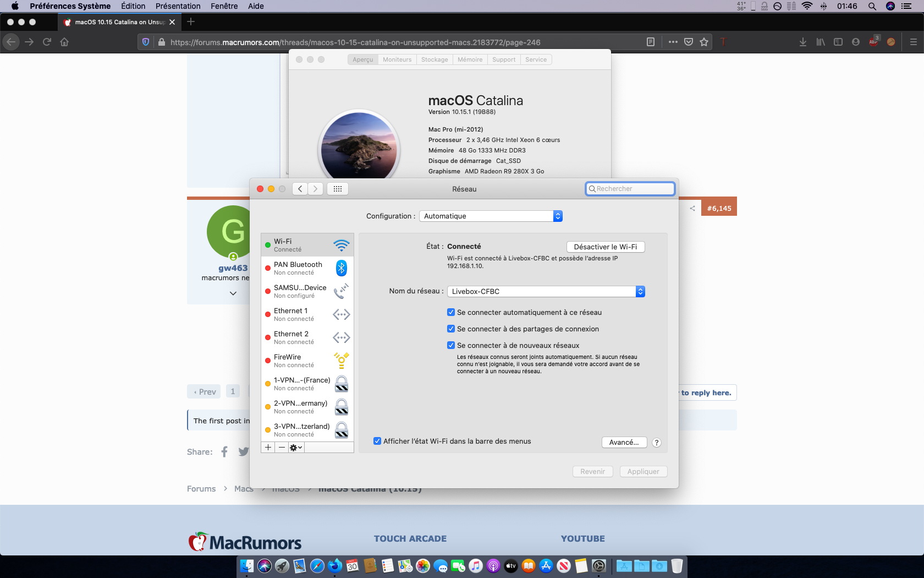Click Show All preferences grid button
Viewport: 924px width, 578px height.
click(x=338, y=189)
